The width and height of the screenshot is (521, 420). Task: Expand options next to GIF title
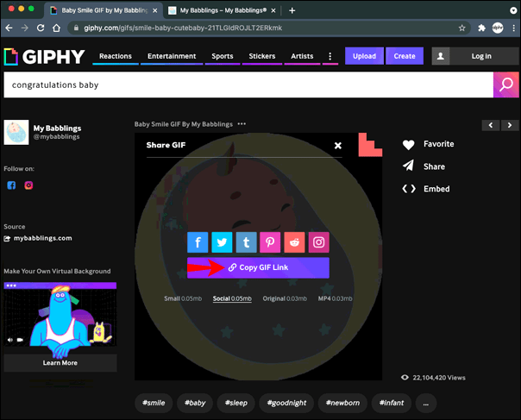click(x=242, y=124)
